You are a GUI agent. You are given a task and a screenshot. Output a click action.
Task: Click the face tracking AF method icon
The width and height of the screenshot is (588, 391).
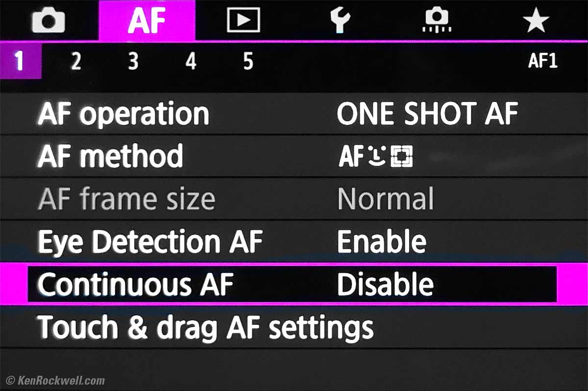[x=375, y=156]
